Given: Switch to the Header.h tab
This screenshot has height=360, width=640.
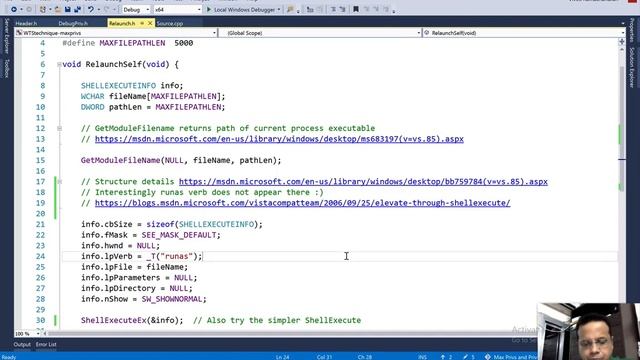Looking at the screenshot, I should coord(26,24).
